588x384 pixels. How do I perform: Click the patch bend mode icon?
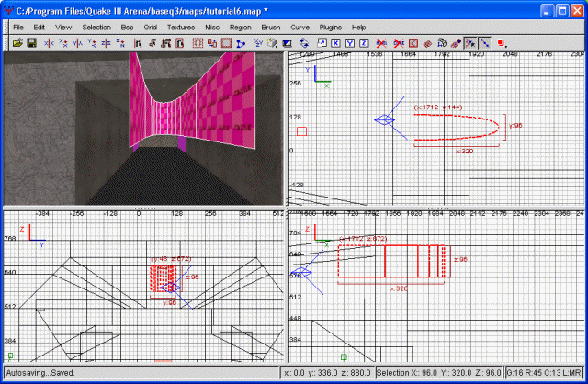click(x=441, y=43)
